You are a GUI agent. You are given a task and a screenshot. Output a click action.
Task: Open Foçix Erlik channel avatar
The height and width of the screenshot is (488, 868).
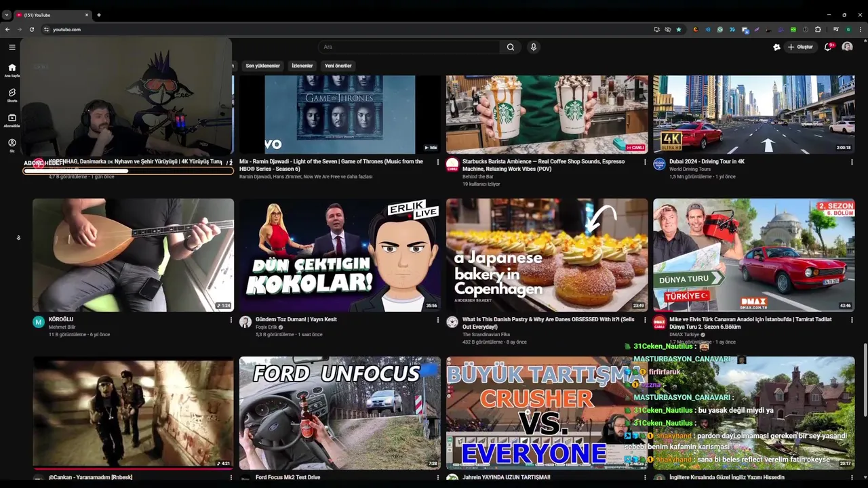tap(245, 322)
